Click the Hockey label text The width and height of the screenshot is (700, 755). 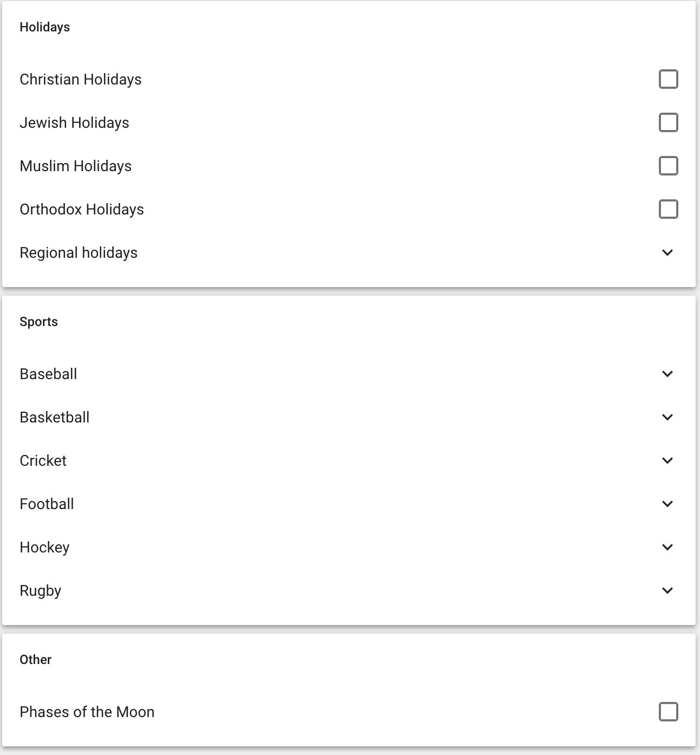point(44,548)
